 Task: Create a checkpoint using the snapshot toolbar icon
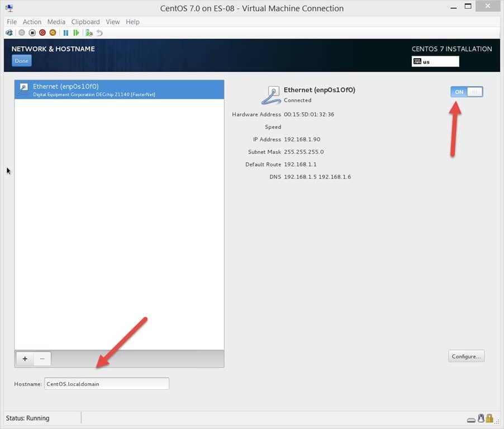88,32
